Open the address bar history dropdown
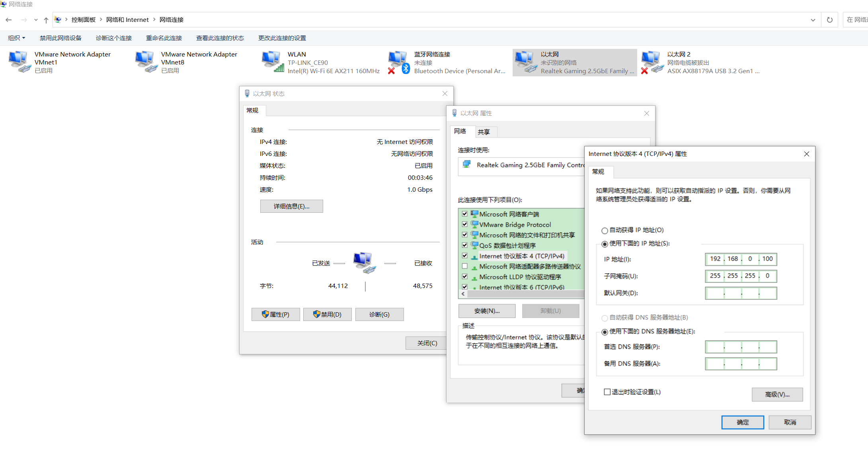This screenshot has height=463, width=868. (x=813, y=19)
